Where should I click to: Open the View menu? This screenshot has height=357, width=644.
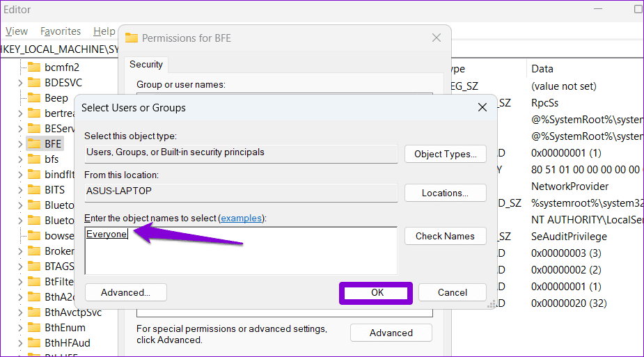[17, 31]
